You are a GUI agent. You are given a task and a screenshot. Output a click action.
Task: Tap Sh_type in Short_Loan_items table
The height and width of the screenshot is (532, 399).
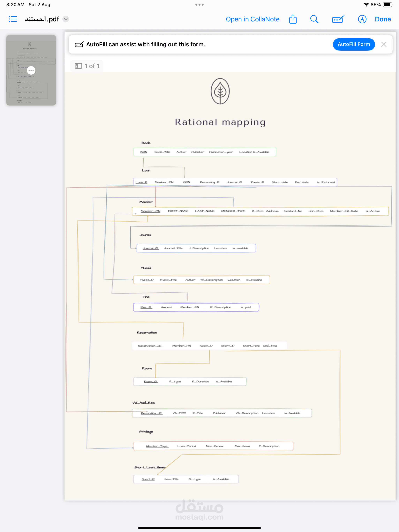click(194, 479)
